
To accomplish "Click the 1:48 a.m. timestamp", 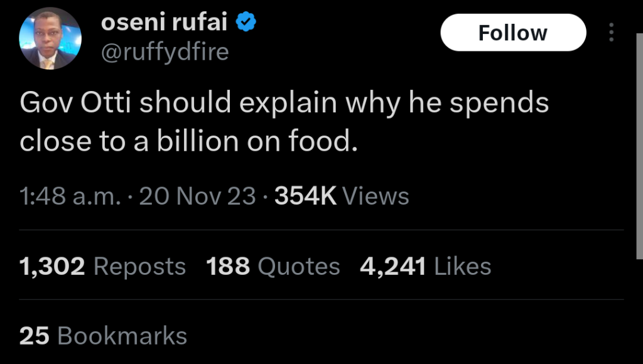I will pos(70,196).
